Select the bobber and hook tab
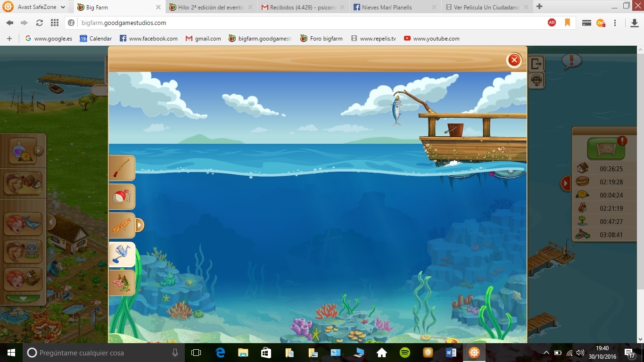The width and height of the screenshot is (644, 362). (x=122, y=197)
